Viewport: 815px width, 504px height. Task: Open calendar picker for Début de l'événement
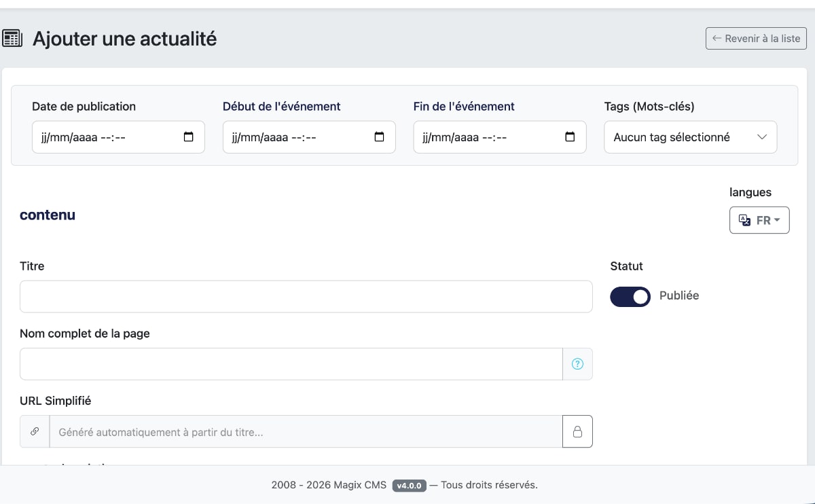(x=380, y=137)
